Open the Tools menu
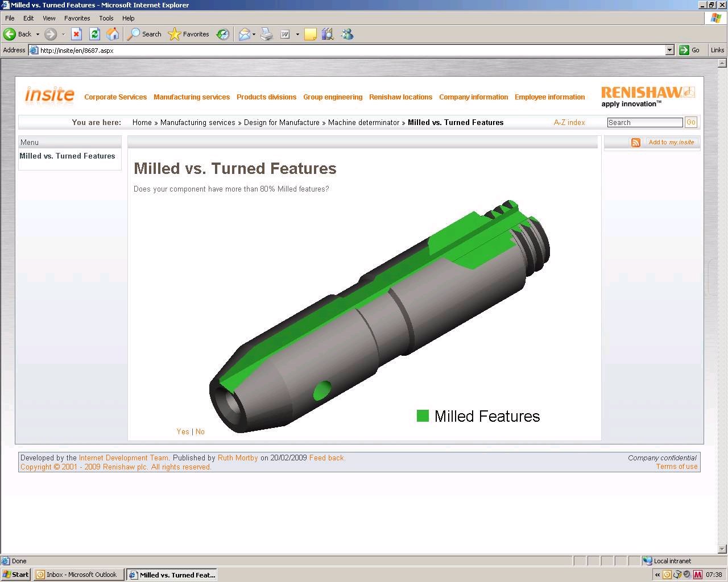The image size is (728, 582). point(106,18)
